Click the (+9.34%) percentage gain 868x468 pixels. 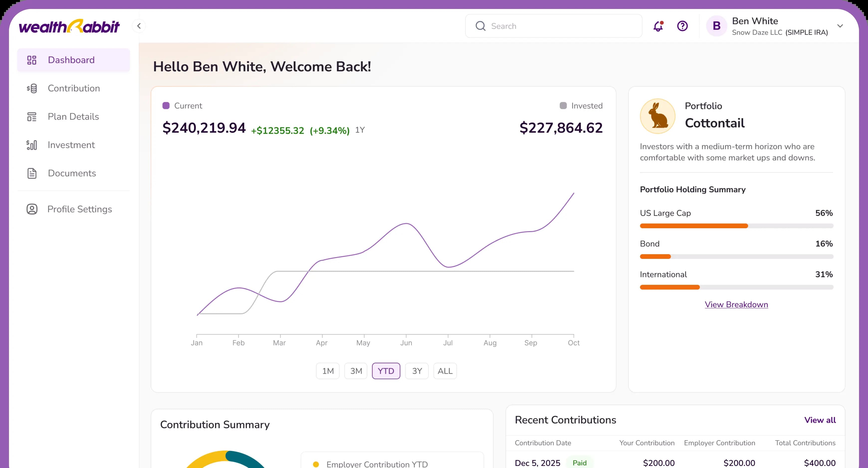329,130
